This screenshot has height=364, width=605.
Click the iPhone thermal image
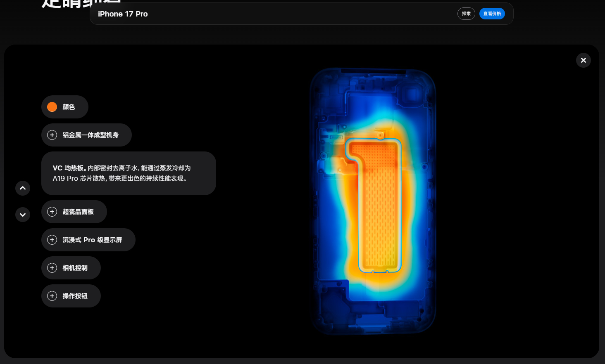pos(373,201)
